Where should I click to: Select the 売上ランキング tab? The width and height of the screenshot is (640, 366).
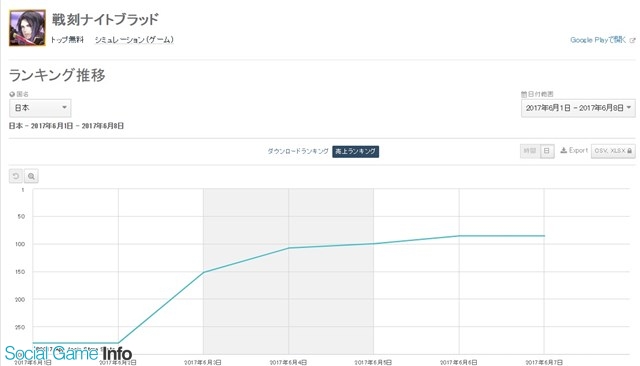(356, 151)
